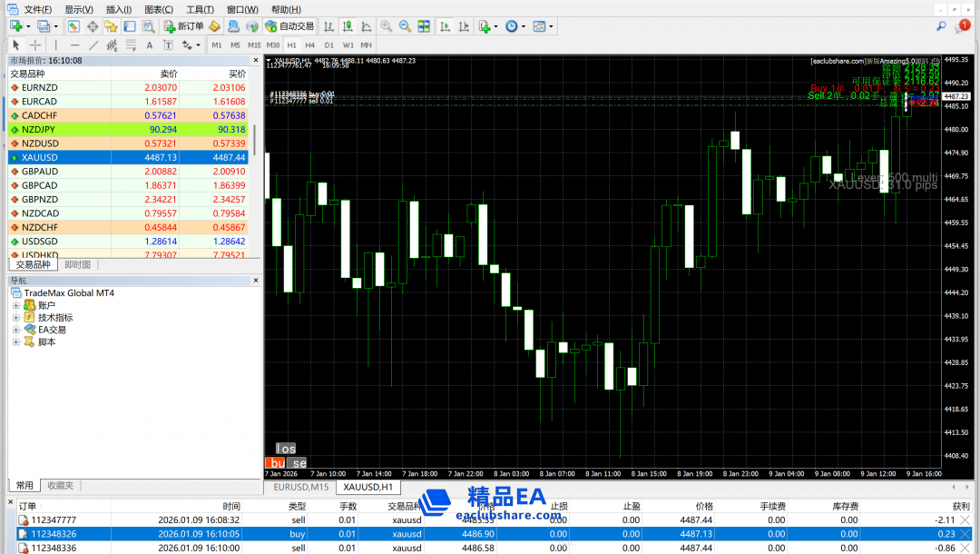Select XAUUSD in the market watch list
The height and width of the screenshot is (554, 980).
(41, 157)
